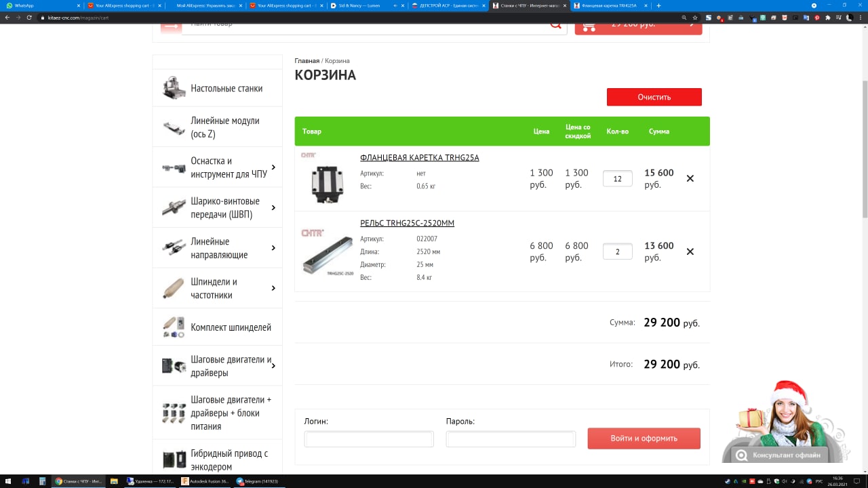
Task: Open the header cart arrow next to total
Action: click(692, 25)
